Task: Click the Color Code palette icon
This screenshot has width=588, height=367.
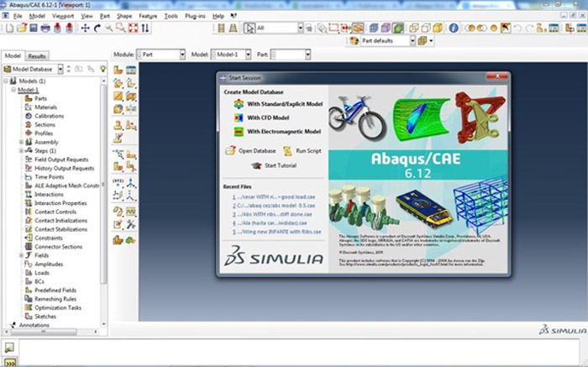Action: tap(354, 40)
